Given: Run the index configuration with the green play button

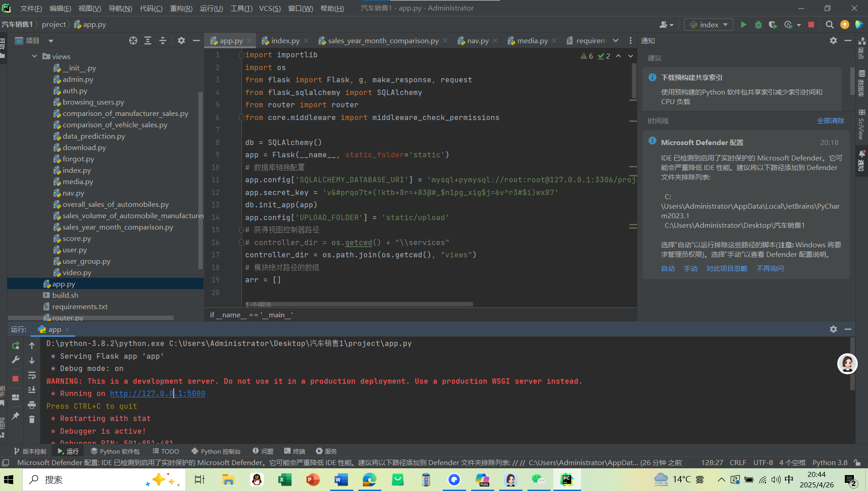Looking at the screenshot, I should tap(743, 25).
